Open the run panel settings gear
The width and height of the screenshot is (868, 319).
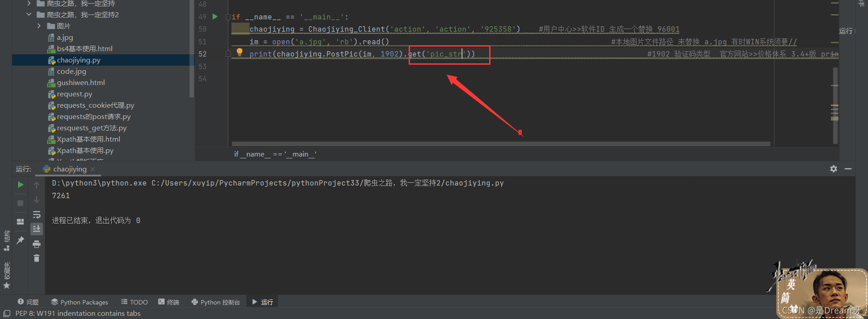tap(834, 169)
